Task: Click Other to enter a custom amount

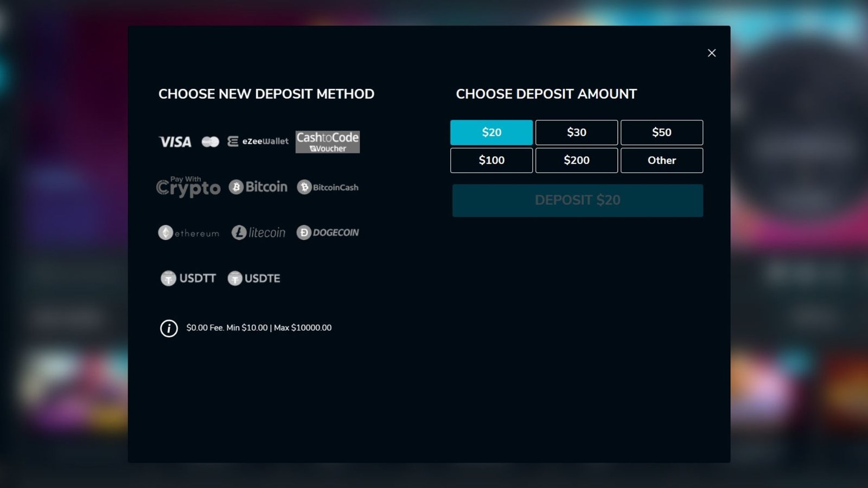Action: (x=662, y=160)
